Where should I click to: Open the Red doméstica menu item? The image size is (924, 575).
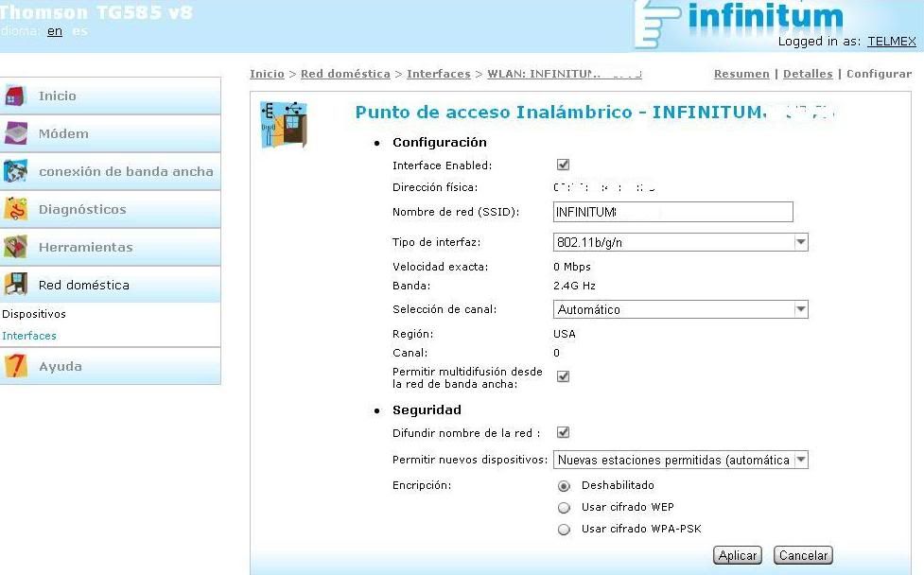(x=111, y=285)
